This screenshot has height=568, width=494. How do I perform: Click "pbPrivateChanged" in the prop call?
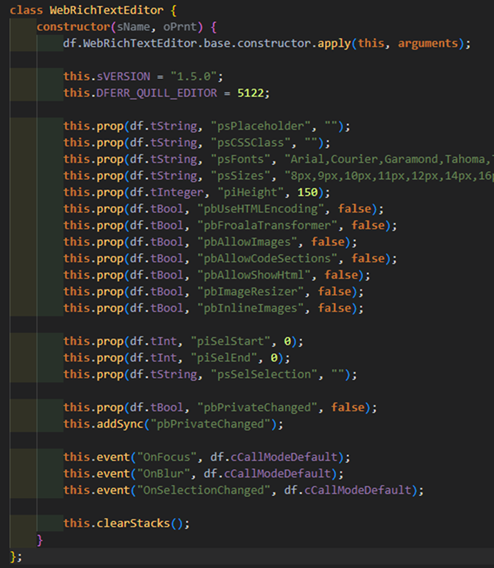tap(257, 408)
